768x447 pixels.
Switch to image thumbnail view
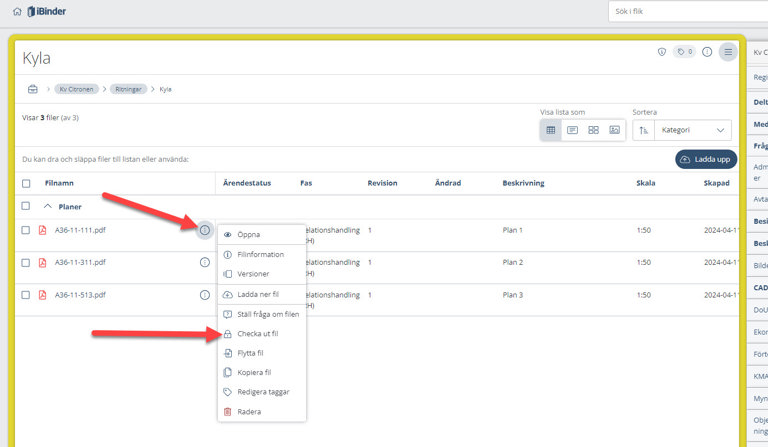614,130
